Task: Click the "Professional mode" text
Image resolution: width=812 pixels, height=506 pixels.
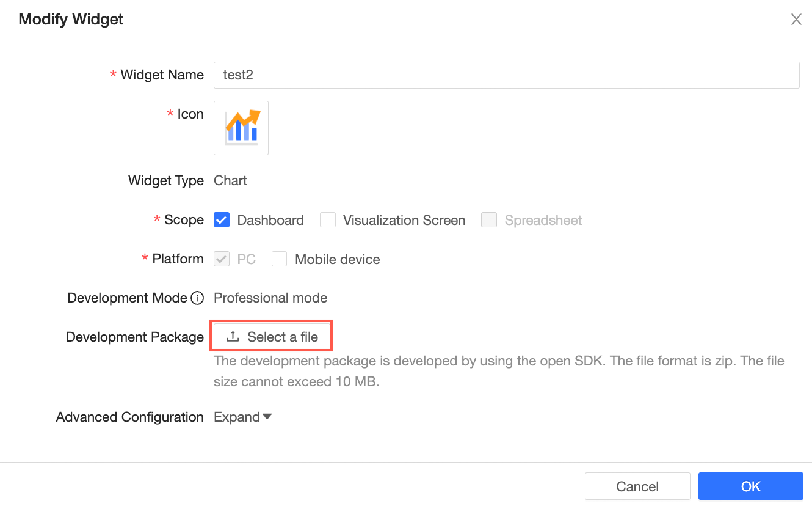Action: pyautogui.click(x=270, y=298)
